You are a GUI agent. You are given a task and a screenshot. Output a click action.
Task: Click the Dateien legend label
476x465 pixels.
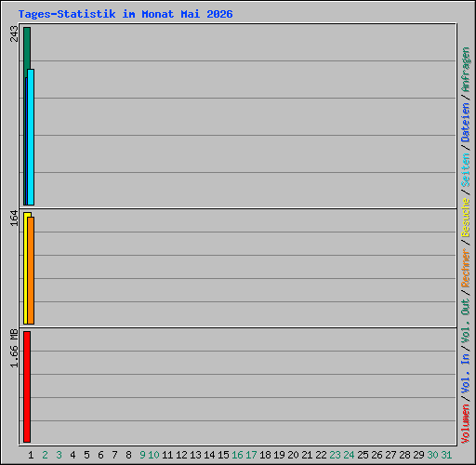pos(466,123)
